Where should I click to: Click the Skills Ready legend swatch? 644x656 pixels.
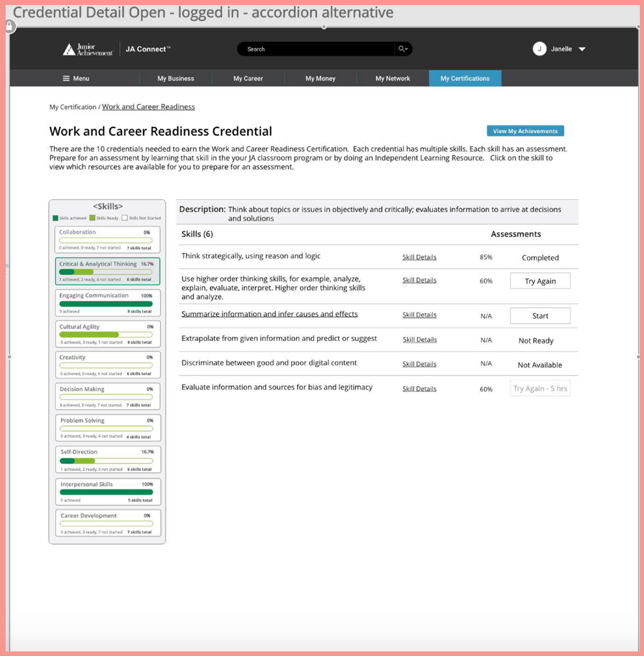pos(92,218)
